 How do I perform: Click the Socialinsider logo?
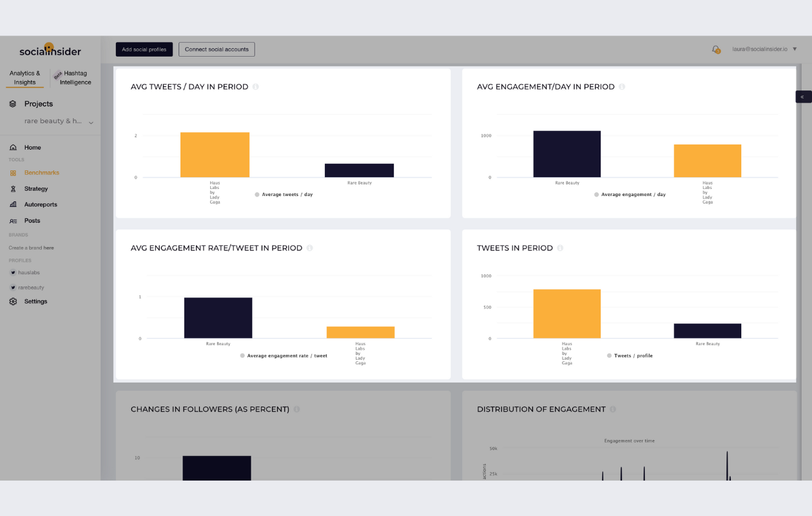[x=50, y=50]
